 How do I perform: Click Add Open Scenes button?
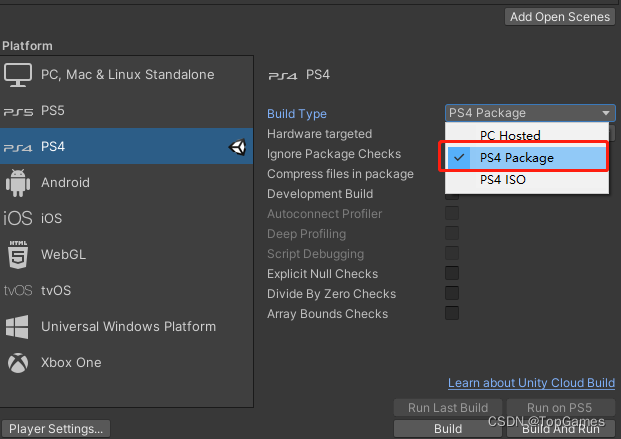[x=560, y=17]
